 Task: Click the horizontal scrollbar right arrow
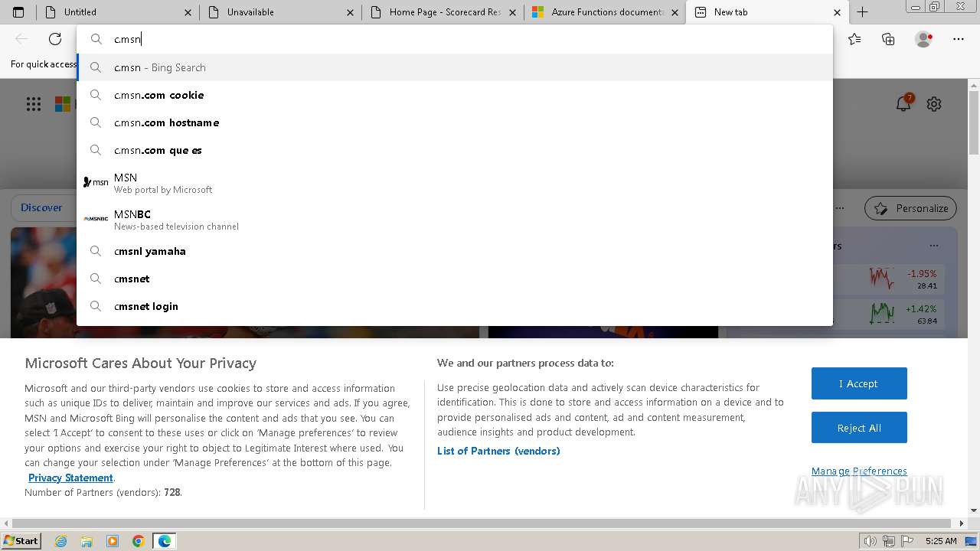pos(962,523)
